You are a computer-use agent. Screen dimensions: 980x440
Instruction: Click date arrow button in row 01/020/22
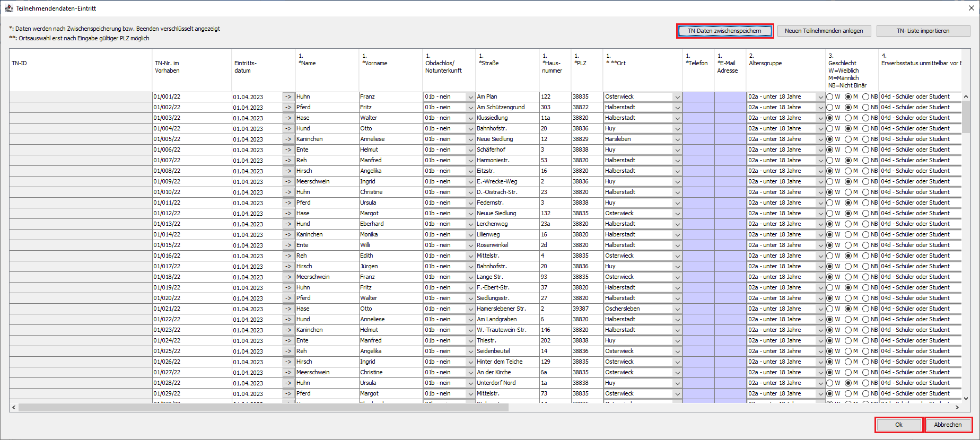(288, 298)
